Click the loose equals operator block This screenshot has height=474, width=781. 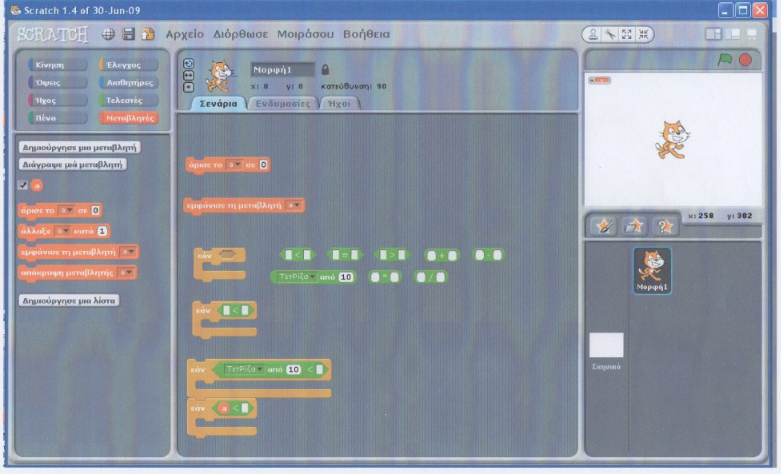[x=345, y=255]
